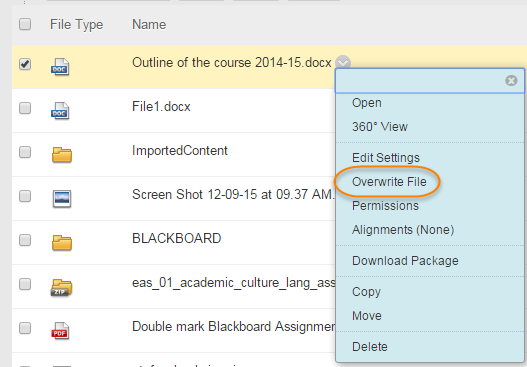Image resolution: width=527 pixels, height=367 pixels.
Task: Choose Download Package menu option
Action: [405, 261]
